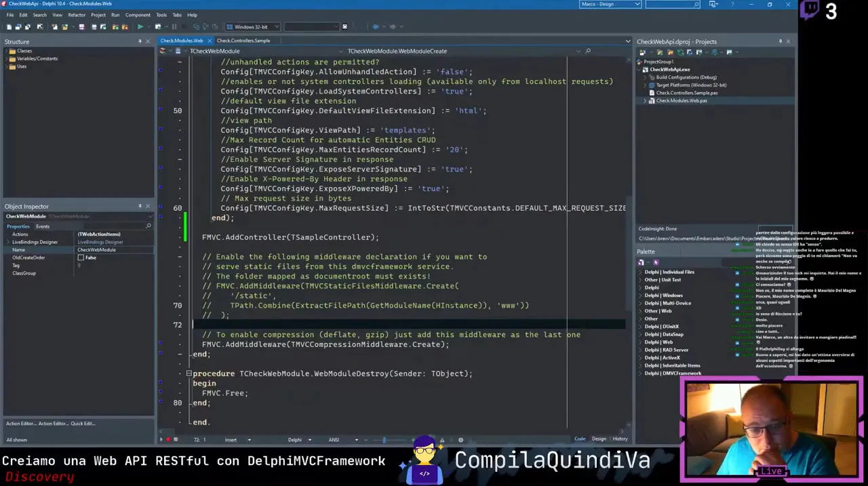Click the info circle icon in status bar

click(x=460, y=439)
